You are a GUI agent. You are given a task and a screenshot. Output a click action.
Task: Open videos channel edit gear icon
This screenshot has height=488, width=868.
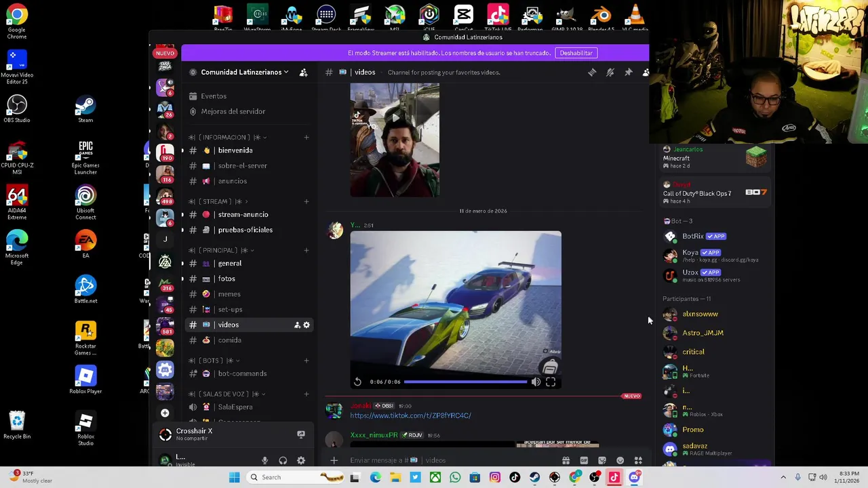[307, 325]
